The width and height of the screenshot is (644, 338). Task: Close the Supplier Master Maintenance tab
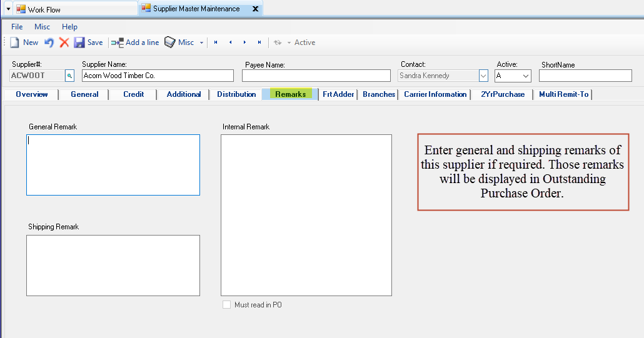tap(254, 9)
